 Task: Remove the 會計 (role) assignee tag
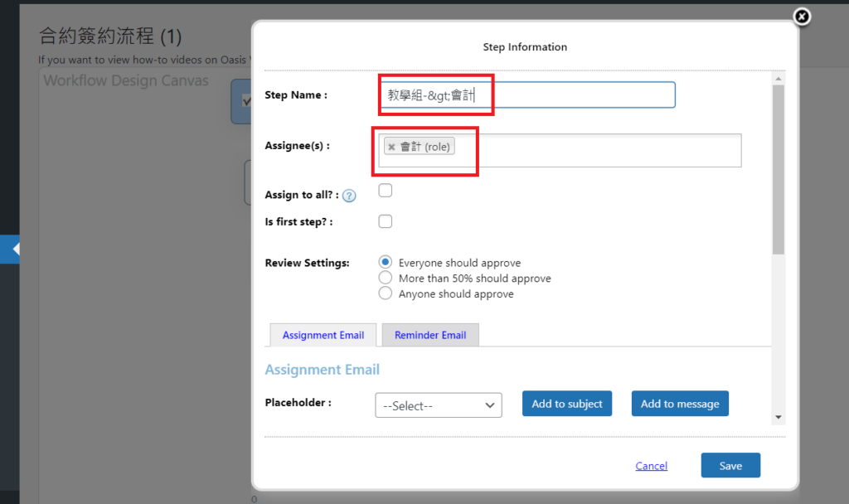click(391, 147)
